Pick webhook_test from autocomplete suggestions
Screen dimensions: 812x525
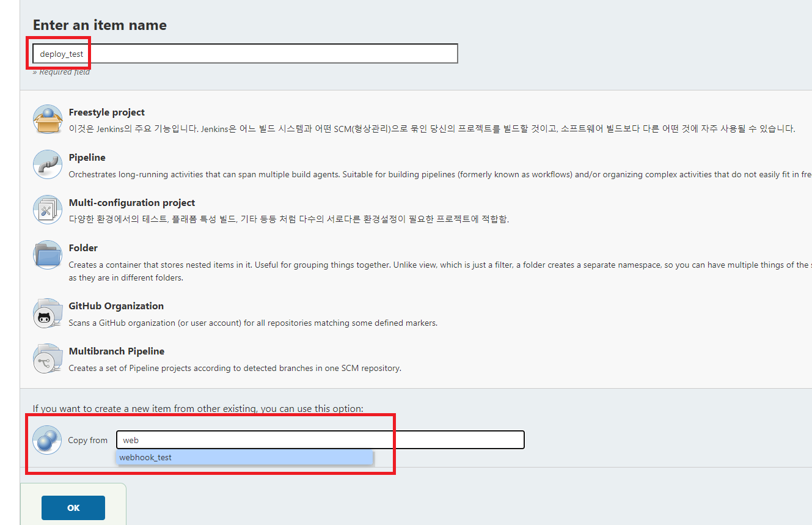244,457
